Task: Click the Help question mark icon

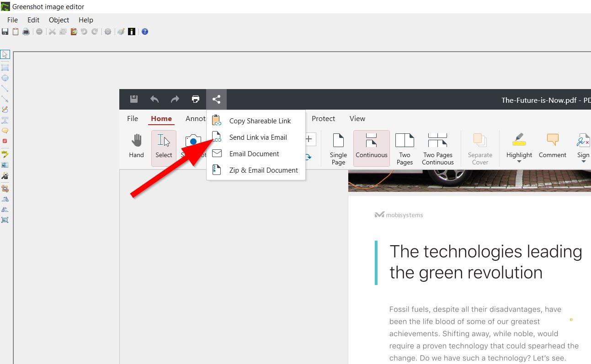Action: coord(144,31)
